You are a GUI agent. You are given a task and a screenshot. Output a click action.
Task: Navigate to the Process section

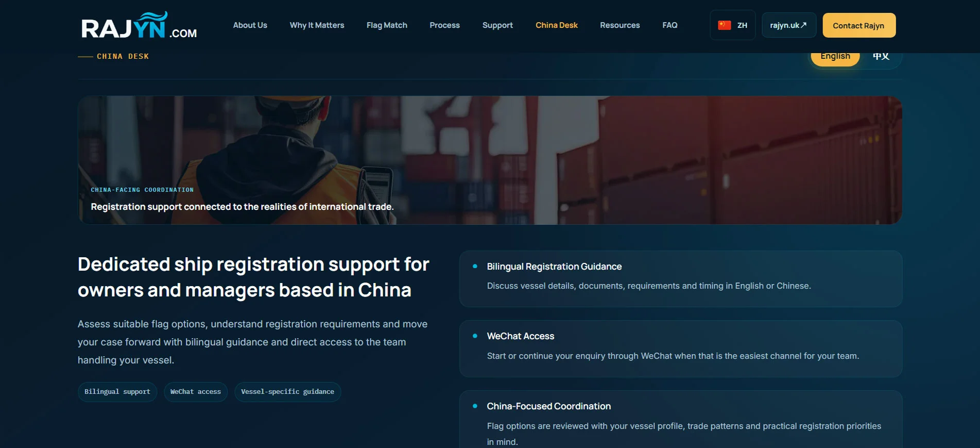pyautogui.click(x=444, y=25)
